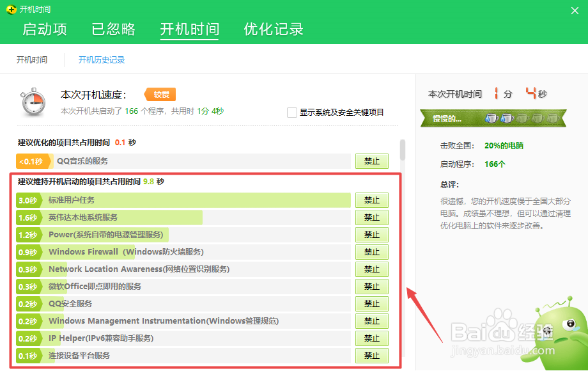Select the 开机时间 sub-tab

[x=32, y=60]
